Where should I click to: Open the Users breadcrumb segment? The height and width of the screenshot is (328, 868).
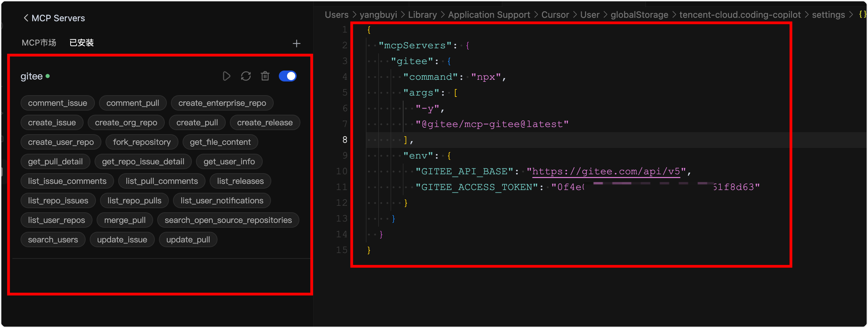point(337,15)
